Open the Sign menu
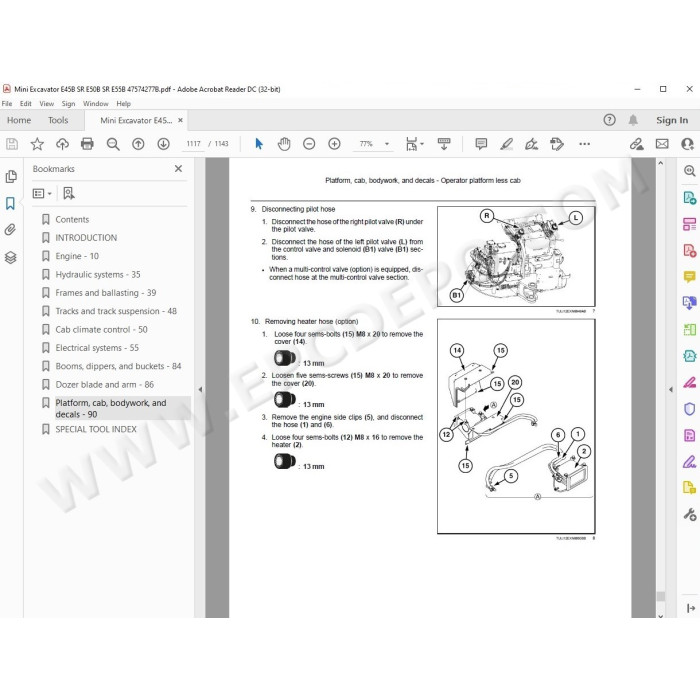 (68, 104)
